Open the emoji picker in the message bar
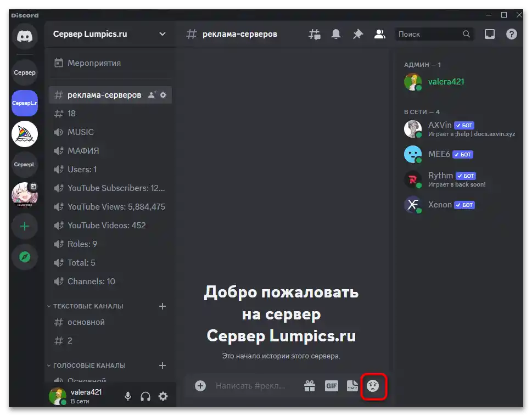 [x=374, y=386]
